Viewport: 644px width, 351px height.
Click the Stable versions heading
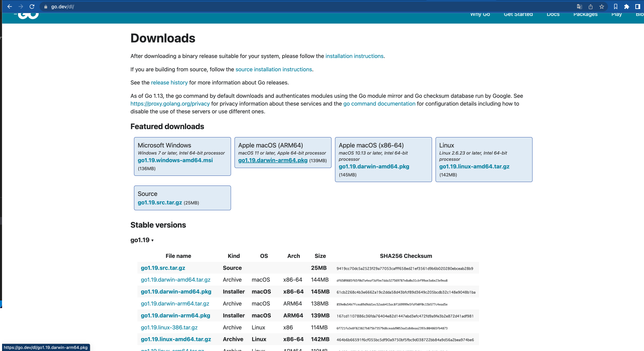(x=158, y=225)
